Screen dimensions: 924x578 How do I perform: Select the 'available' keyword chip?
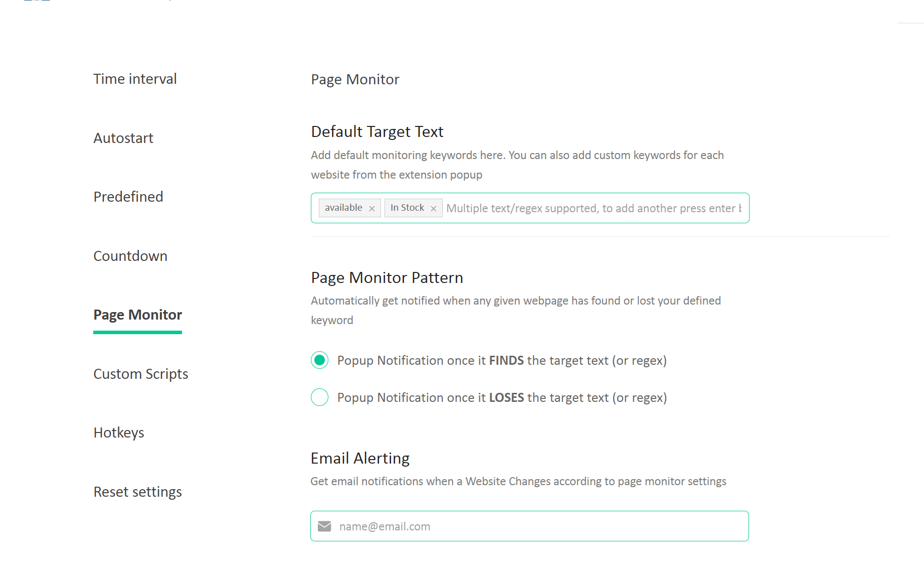coord(343,208)
